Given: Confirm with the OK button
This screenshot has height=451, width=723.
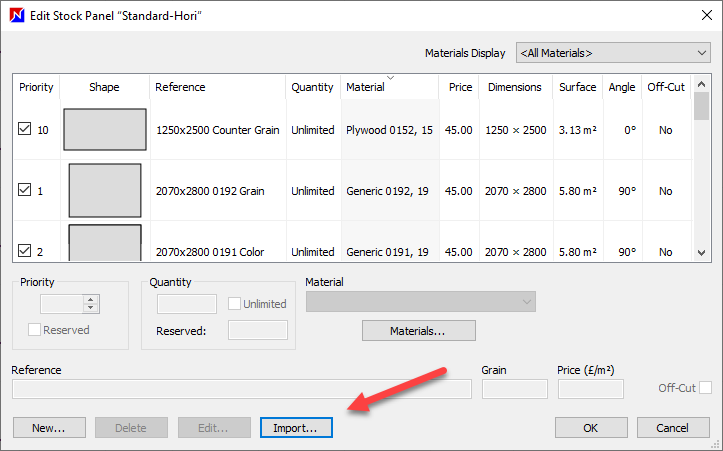Looking at the screenshot, I should tap(591, 427).
